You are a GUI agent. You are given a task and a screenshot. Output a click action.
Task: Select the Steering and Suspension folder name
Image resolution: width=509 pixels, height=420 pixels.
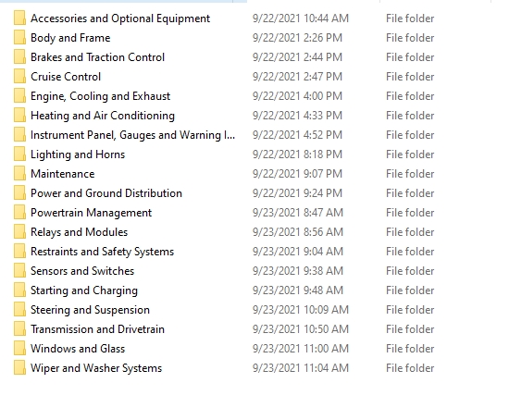pyautogui.click(x=90, y=310)
